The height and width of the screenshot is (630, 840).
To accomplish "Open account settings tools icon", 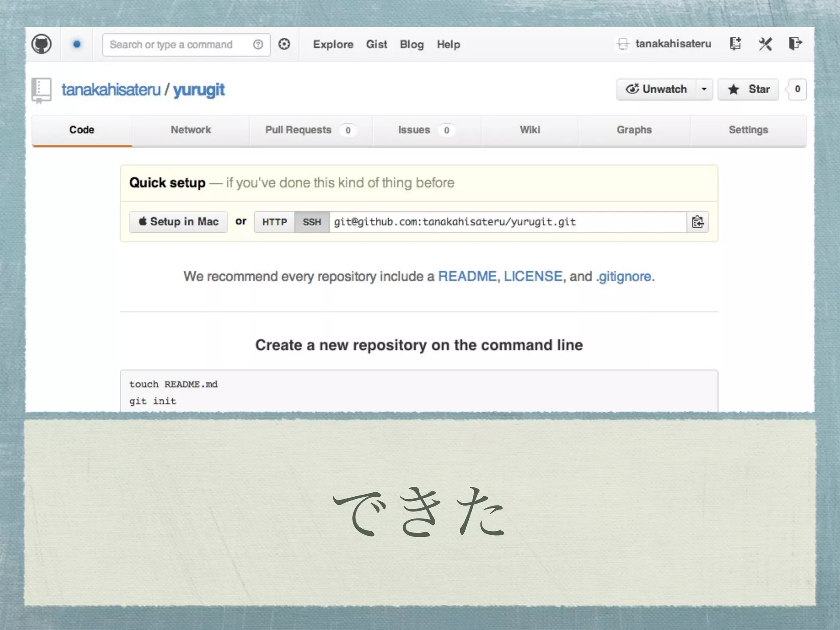I will point(765,43).
